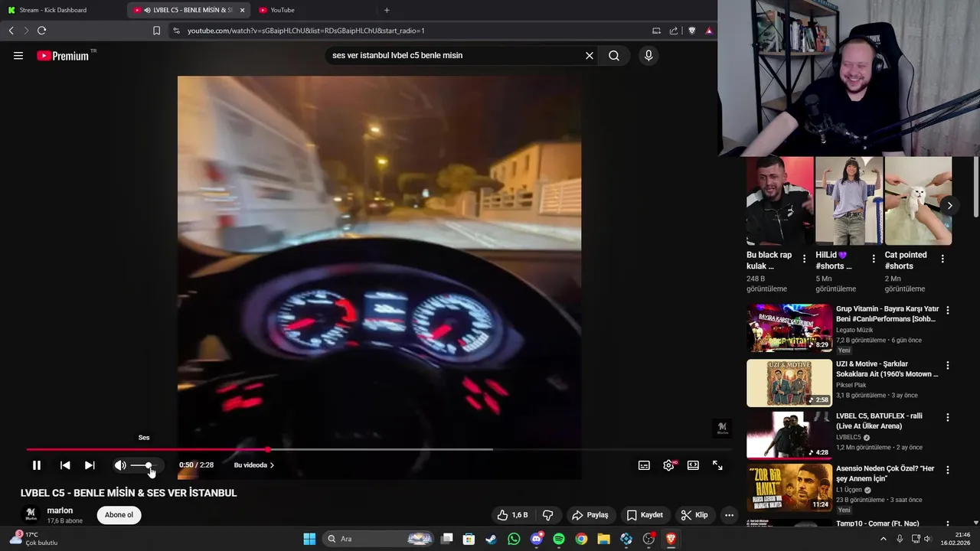
Task: Click the LVBEL C5 ralli video thumbnail
Action: [789, 435]
